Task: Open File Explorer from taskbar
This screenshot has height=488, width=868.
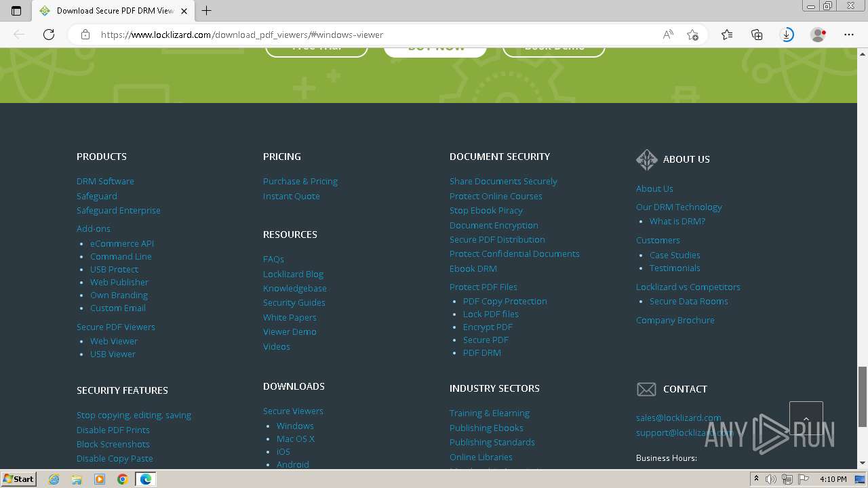Action: [x=77, y=479]
